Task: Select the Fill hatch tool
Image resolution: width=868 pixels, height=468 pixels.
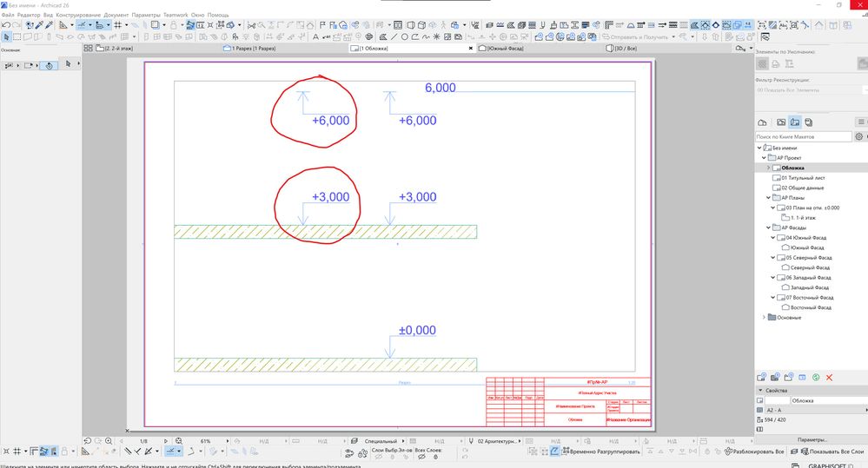Action: click(382, 37)
